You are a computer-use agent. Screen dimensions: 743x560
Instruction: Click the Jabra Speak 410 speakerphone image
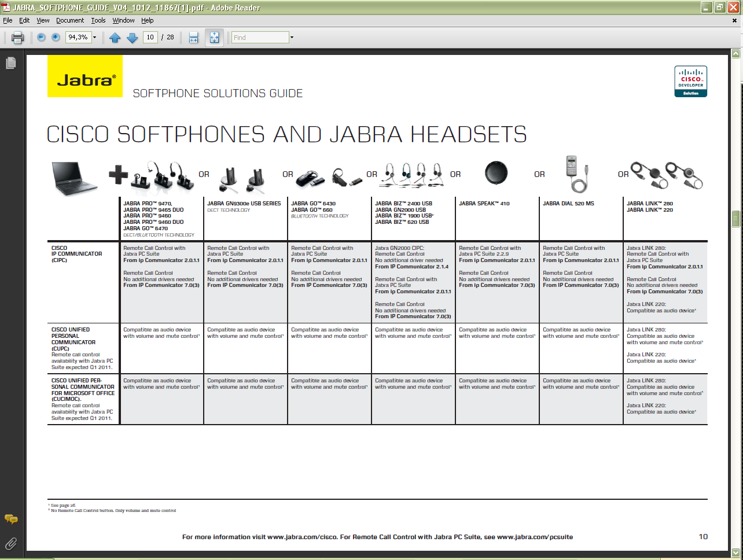pos(496,172)
